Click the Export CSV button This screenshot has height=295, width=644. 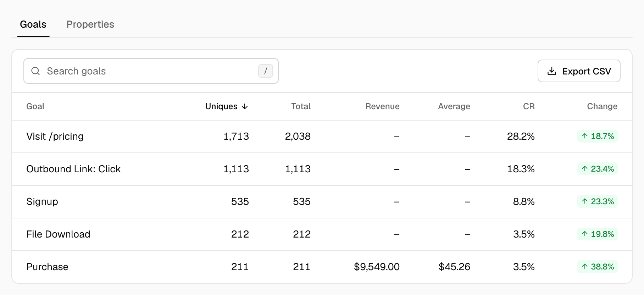pyautogui.click(x=579, y=71)
